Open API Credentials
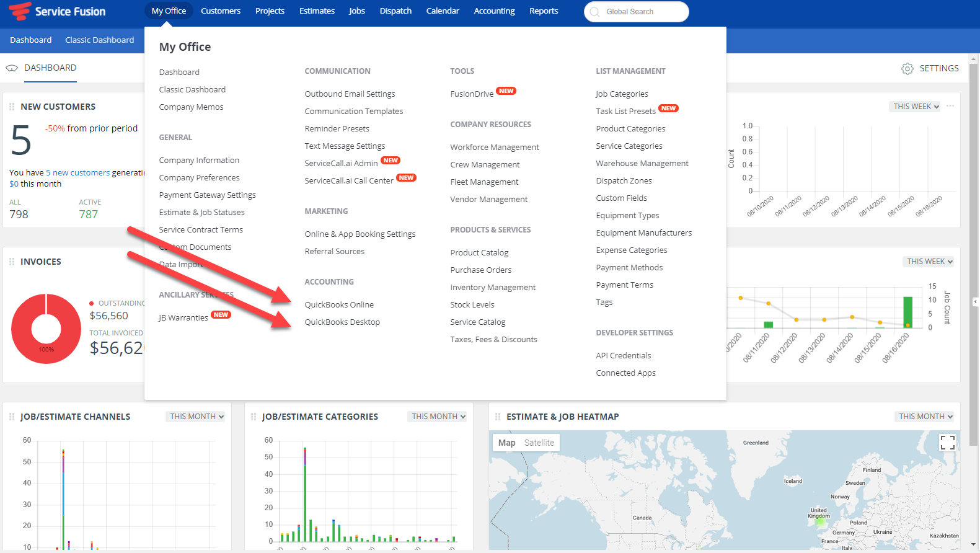The height and width of the screenshot is (553, 980). point(624,356)
